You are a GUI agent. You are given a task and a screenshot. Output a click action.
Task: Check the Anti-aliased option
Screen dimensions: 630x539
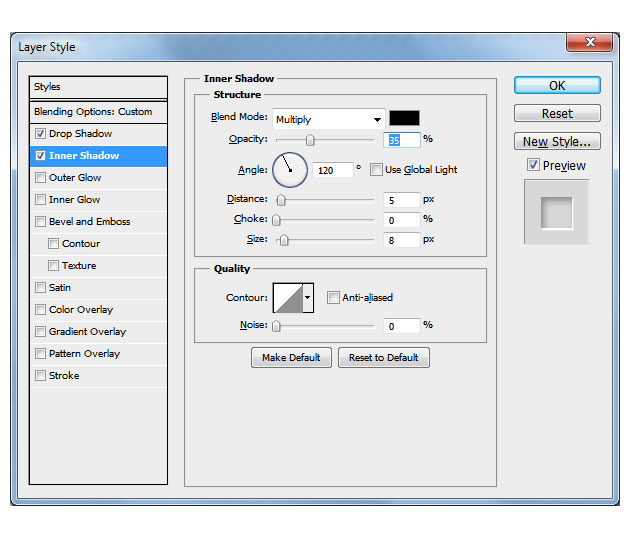333,298
